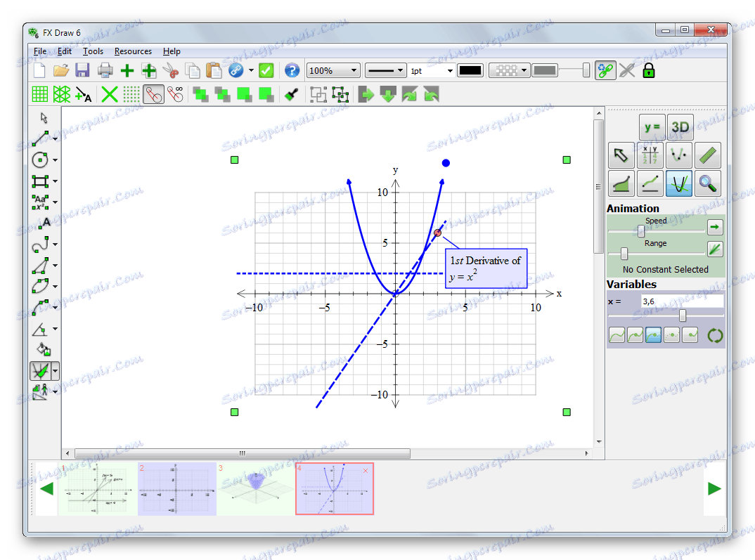Viewport: 755px width, 560px height.
Task: Open the 100% zoom level dropdown
Action: pos(333,70)
